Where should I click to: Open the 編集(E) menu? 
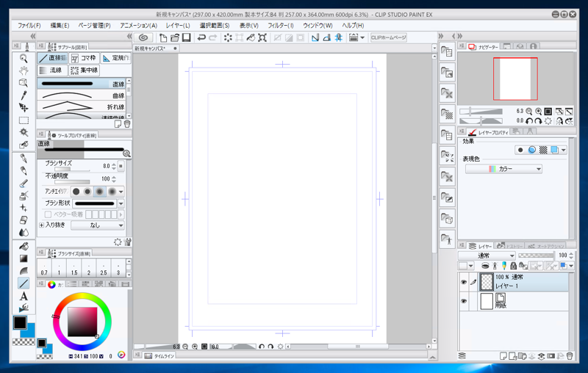click(60, 26)
